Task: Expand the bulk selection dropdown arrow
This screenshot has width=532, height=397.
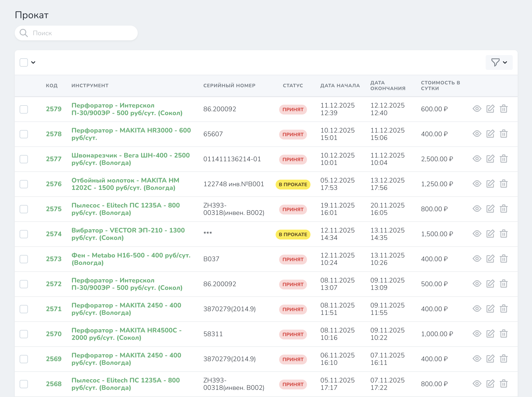Action: 33,62
